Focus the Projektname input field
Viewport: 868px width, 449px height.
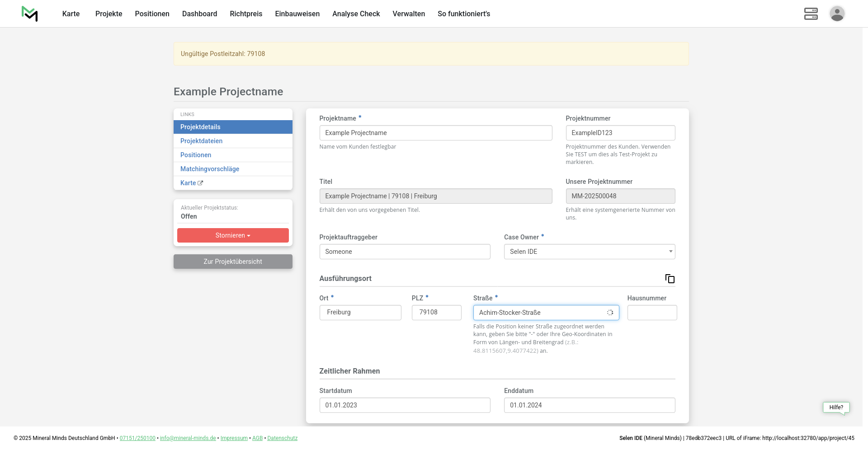(435, 133)
